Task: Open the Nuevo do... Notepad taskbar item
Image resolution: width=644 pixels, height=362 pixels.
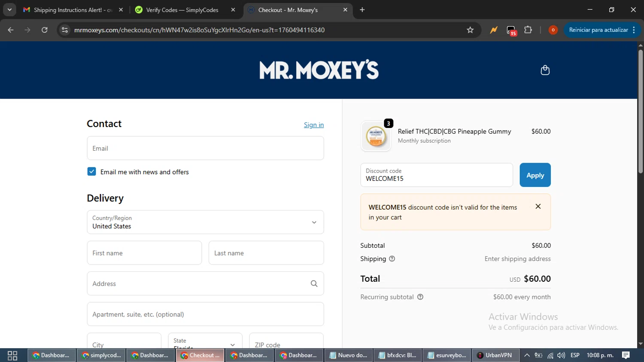Action: pos(348,355)
